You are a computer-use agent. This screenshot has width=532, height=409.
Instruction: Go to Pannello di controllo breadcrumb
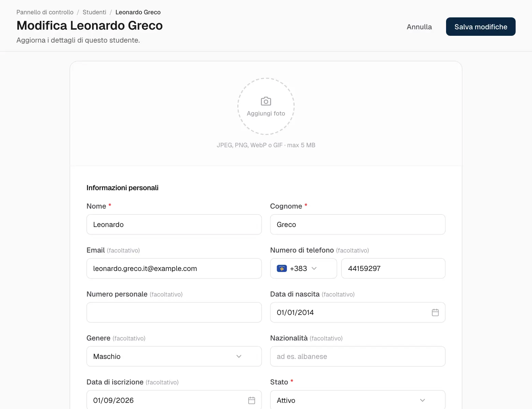[x=45, y=12]
